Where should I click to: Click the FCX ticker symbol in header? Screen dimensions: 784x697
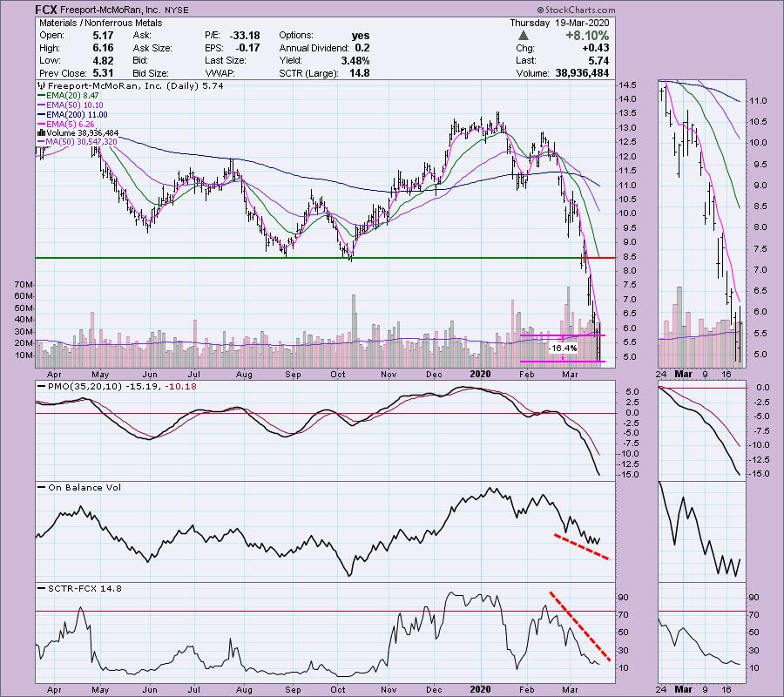(47, 10)
